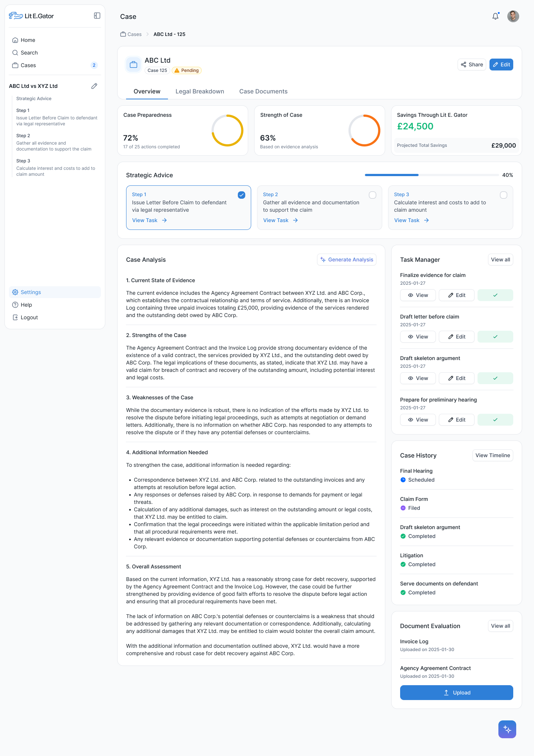Click the Generate Analysis button
534x756 pixels.
[347, 260]
